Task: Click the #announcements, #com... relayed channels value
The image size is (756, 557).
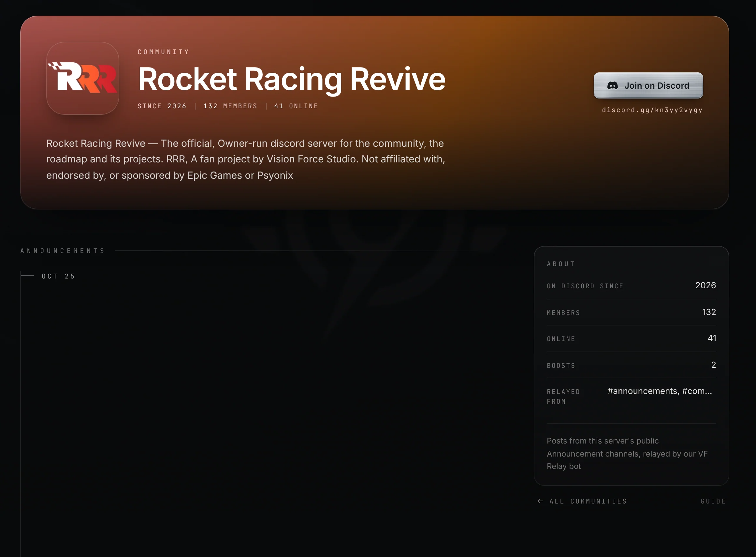Action: (660, 391)
